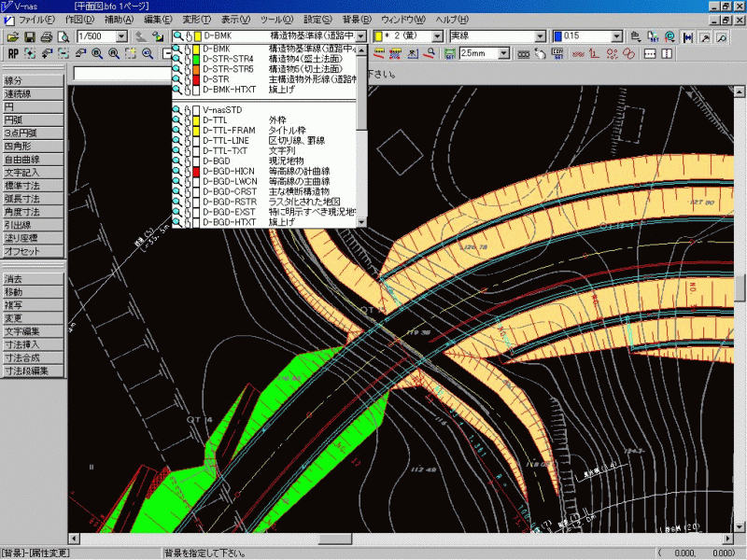Screen dimensions: 747x560
Task: Click the copyright-style C icon in top toolbar
Action: tap(671, 37)
